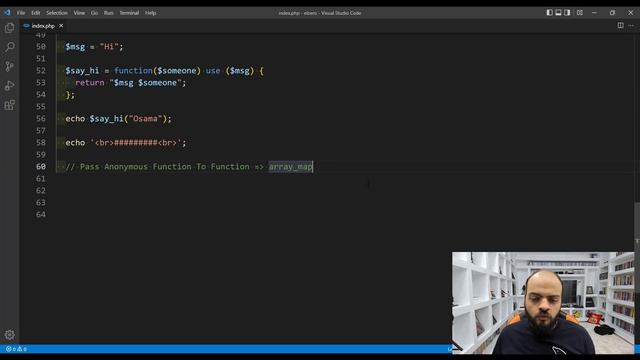The height and width of the screenshot is (360, 640).
Task: Toggle the secondary side bar layout icon
Action: point(567,13)
